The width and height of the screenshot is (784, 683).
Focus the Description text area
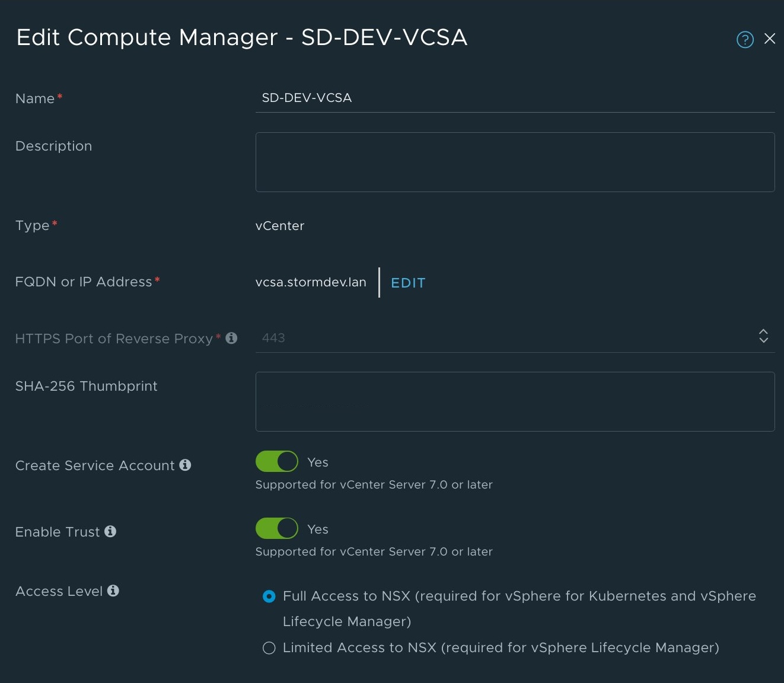[x=514, y=162]
